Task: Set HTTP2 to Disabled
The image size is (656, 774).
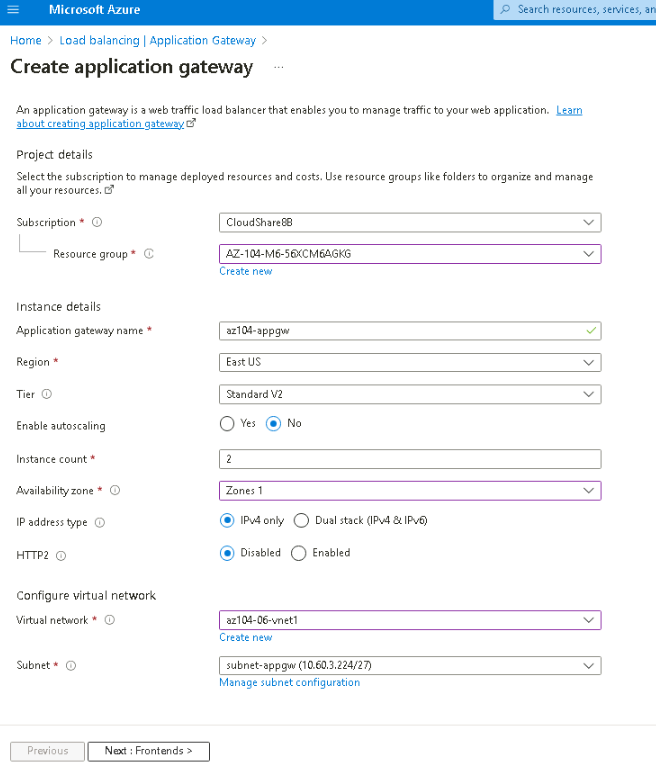Action: 227,553
